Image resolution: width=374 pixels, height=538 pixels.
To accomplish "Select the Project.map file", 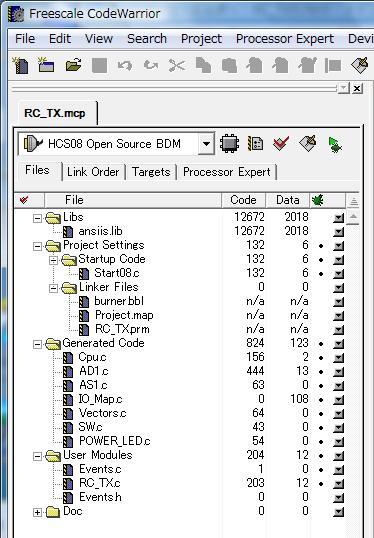I will [124, 315].
